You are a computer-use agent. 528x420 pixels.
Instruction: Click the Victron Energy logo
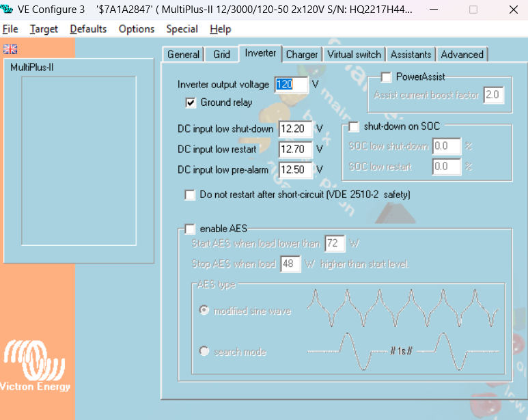pos(35,366)
